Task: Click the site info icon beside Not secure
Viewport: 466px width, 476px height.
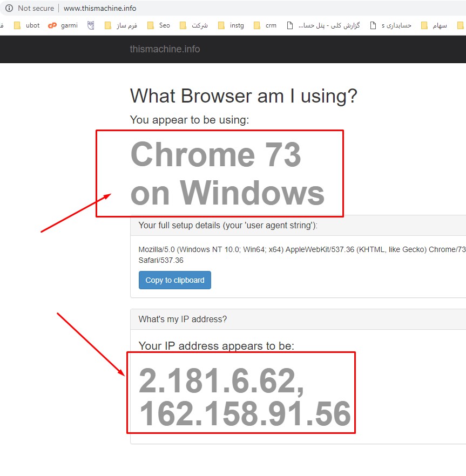Action: point(9,8)
